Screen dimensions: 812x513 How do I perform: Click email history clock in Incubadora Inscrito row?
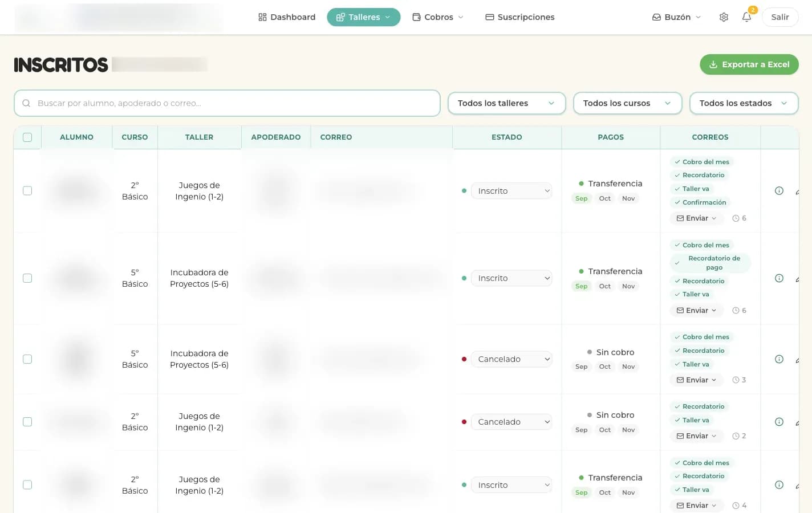pos(739,311)
